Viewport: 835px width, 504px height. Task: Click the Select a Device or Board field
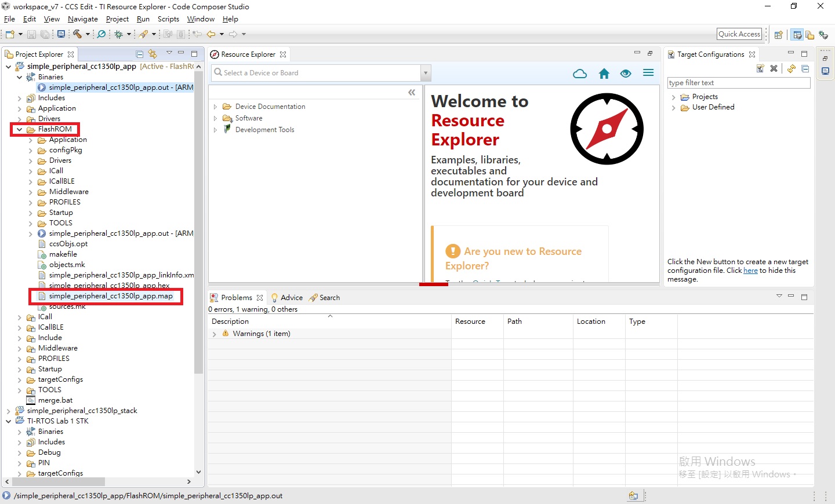click(x=315, y=73)
